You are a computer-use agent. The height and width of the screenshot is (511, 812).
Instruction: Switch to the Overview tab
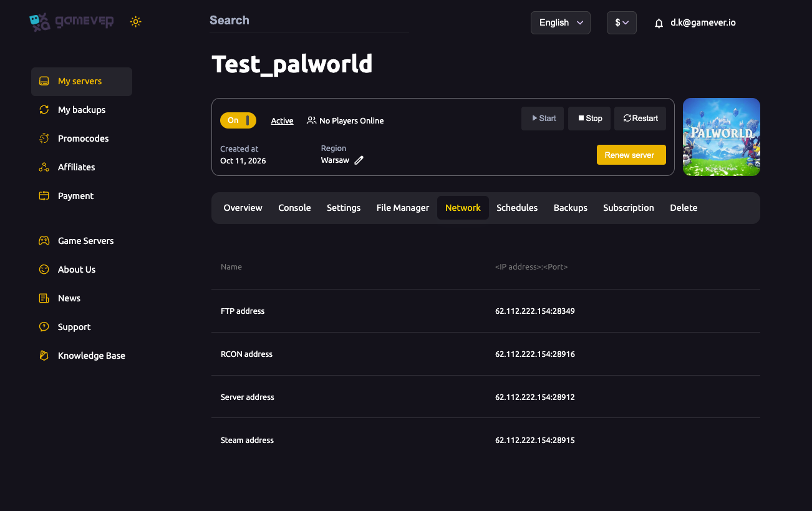tap(243, 208)
